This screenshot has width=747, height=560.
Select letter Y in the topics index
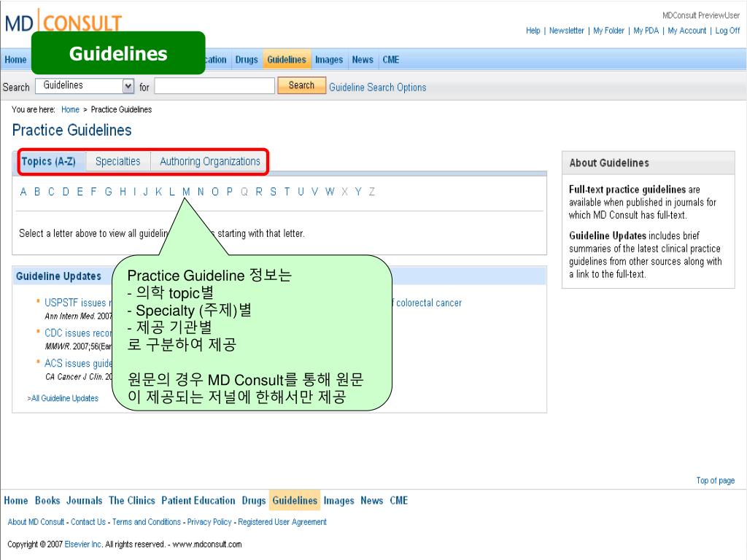pos(357,192)
